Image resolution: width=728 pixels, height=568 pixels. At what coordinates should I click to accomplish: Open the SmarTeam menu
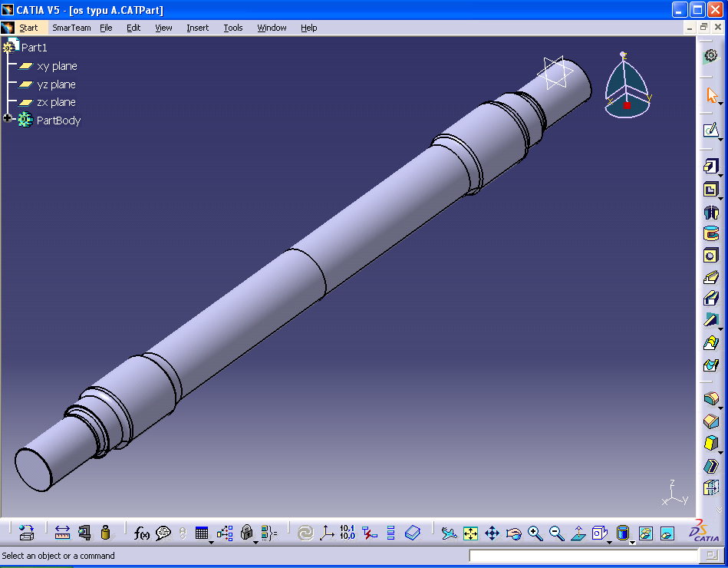[71, 28]
